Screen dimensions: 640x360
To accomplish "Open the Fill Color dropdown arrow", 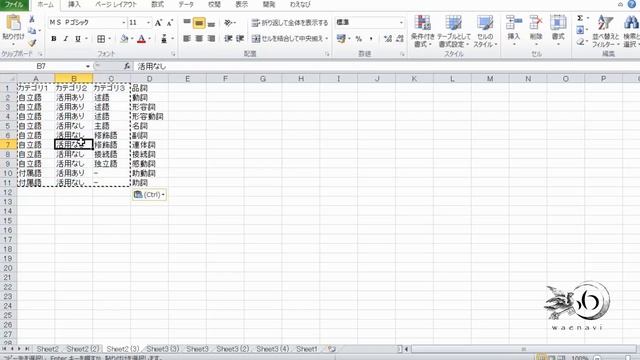I will click(132, 39).
